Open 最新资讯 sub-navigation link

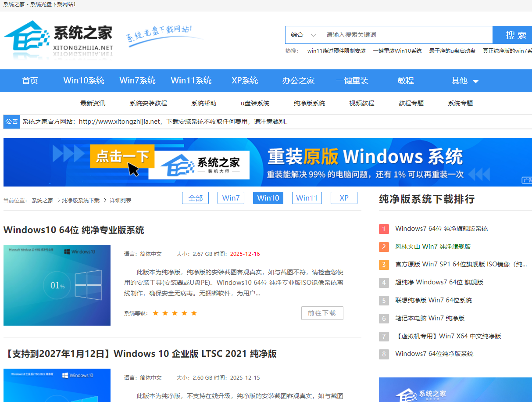point(93,103)
